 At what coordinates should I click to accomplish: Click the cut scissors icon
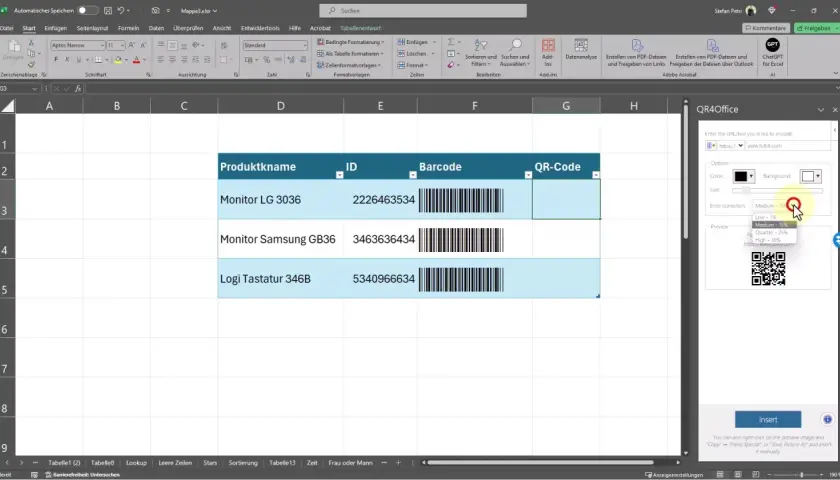click(31, 43)
